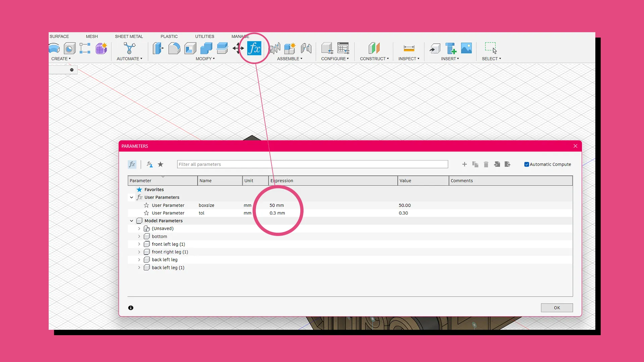Favorite the tol parameter star
The width and height of the screenshot is (644, 362).
click(x=146, y=213)
